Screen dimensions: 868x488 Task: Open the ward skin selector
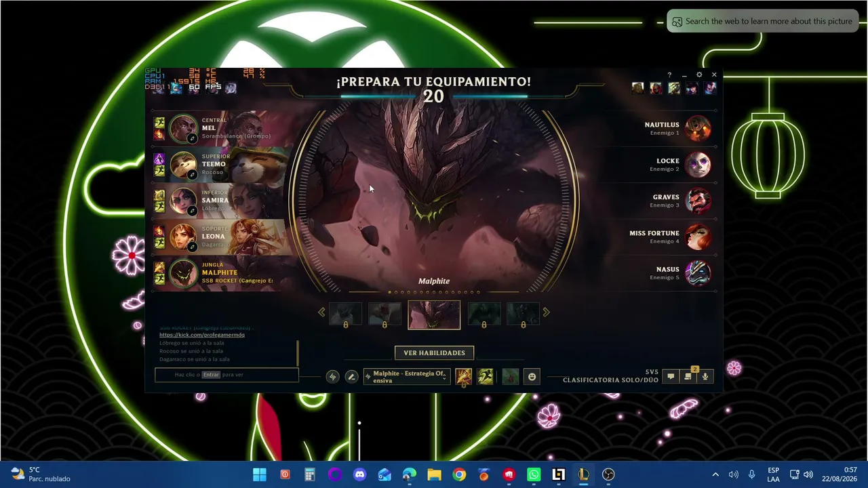coord(510,377)
